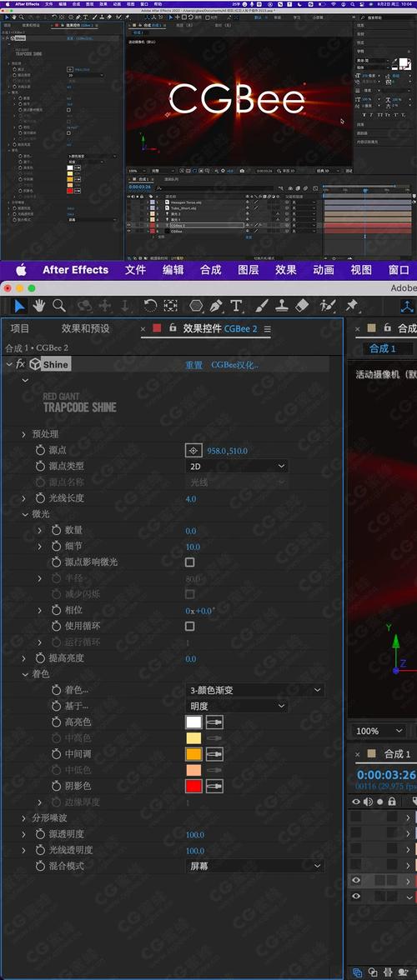Click the 0:00:03:26 timecode field
The width and height of the screenshot is (417, 980).
coord(386,774)
